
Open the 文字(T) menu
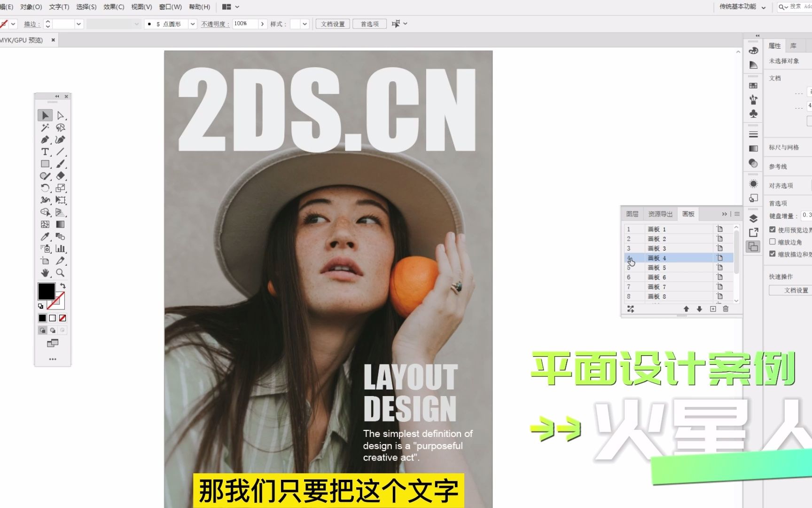tap(59, 7)
